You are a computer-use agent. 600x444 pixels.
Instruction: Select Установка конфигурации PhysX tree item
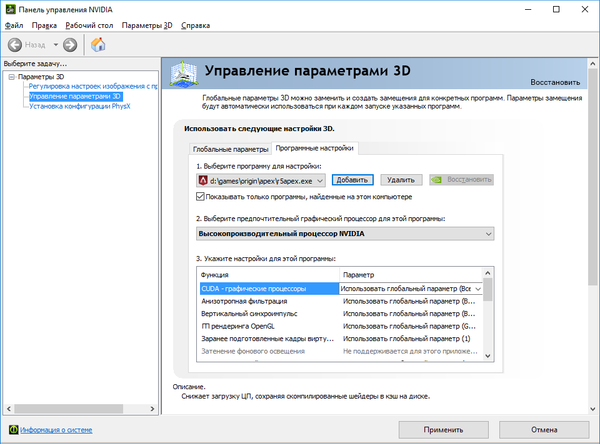[80, 106]
